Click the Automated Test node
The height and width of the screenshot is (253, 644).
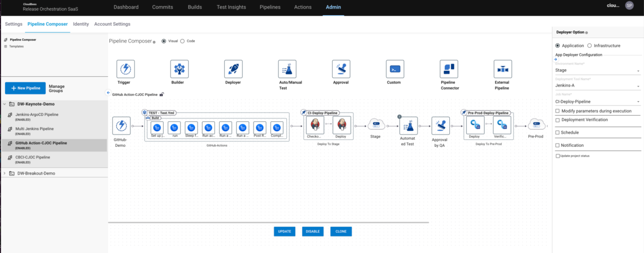(408, 126)
